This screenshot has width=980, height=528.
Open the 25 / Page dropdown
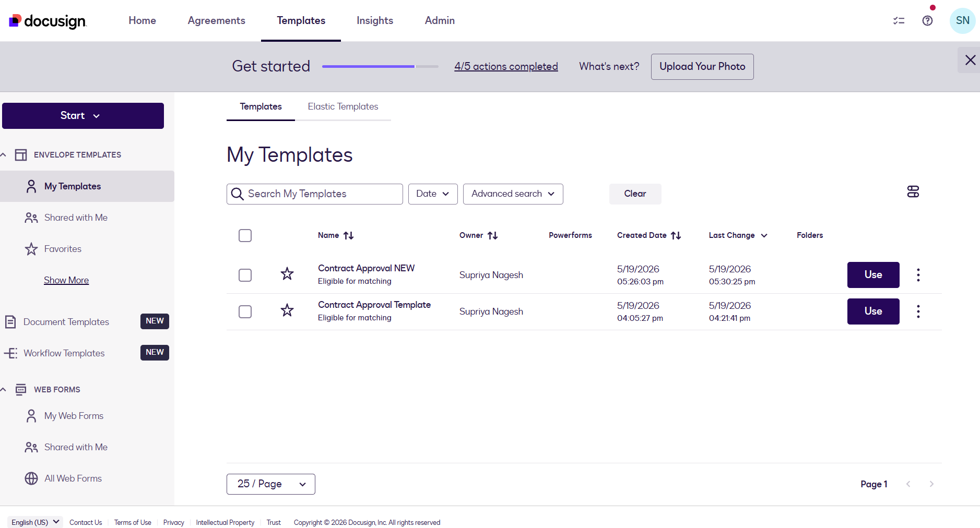271,484
